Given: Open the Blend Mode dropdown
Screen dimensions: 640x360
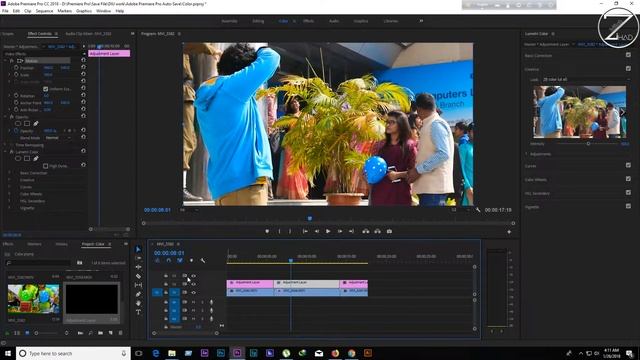Looking at the screenshot, I should [59, 138].
